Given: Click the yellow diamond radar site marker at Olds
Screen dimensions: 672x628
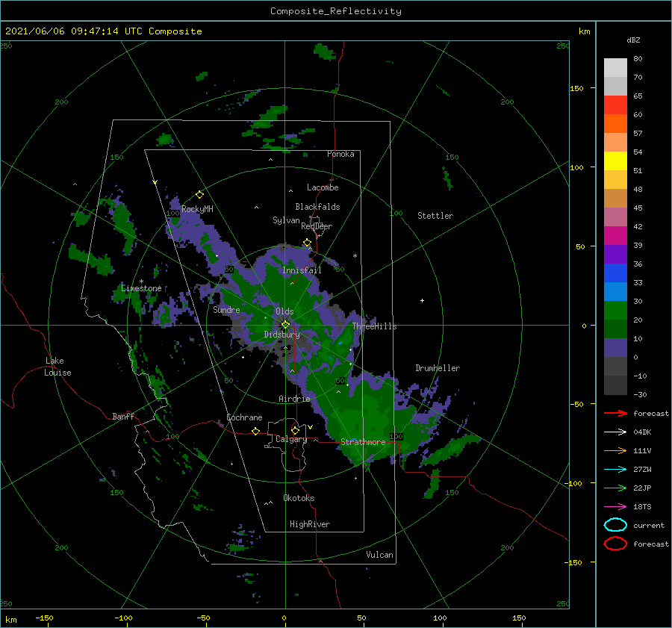Looking at the screenshot, I should [x=285, y=325].
